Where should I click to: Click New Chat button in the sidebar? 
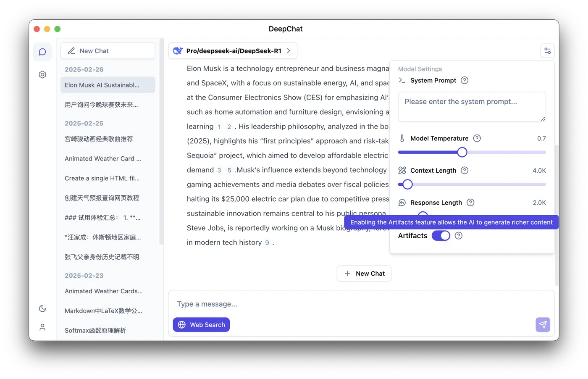click(x=108, y=51)
